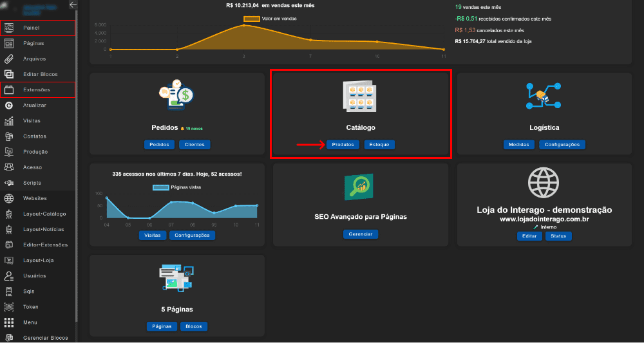Screen dimensions: 644x343
Task: Open the Extensões briefcase icon
Action: coord(9,89)
